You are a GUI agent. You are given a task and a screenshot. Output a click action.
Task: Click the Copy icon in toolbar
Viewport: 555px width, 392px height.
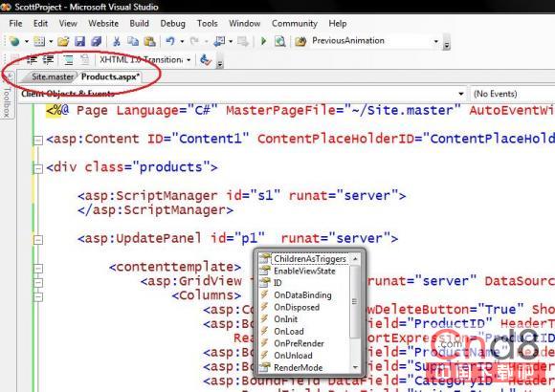(133, 41)
